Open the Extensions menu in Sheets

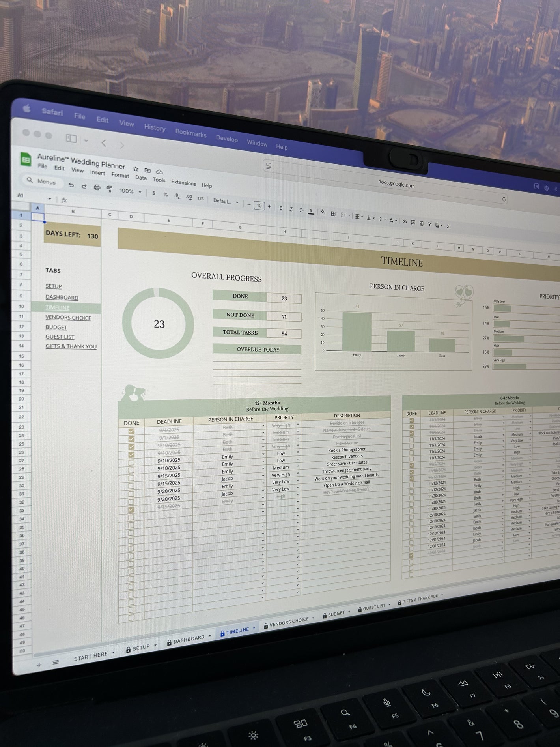[x=183, y=183]
